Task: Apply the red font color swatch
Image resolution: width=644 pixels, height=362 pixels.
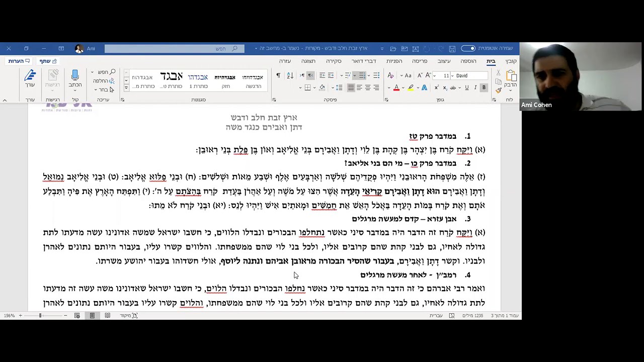Action: (x=396, y=87)
